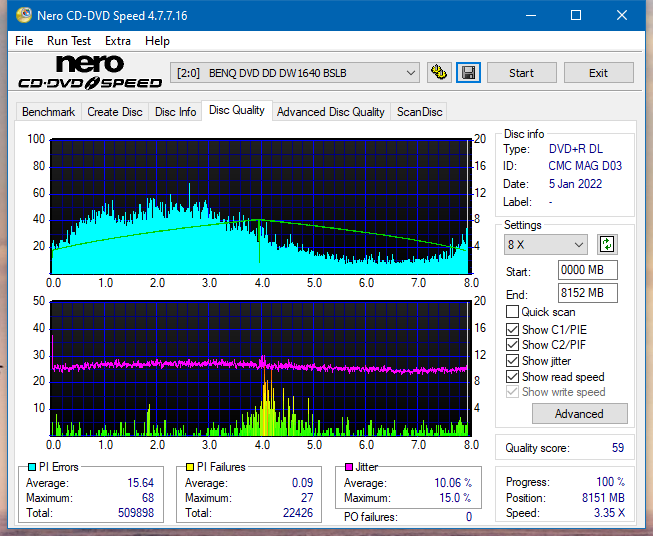The height and width of the screenshot is (536, 653).
Task: Uncheck Show jitter option
Action: (x=512, y=361)
